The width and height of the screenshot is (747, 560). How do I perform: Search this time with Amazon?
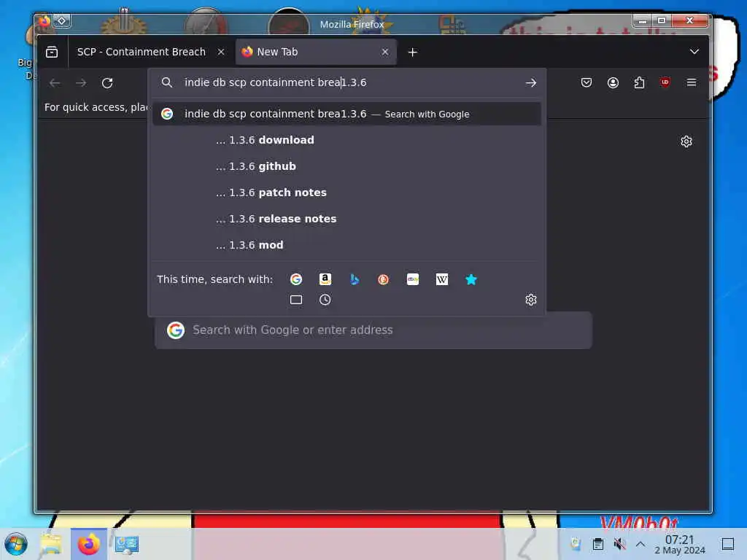click(325, 279)
